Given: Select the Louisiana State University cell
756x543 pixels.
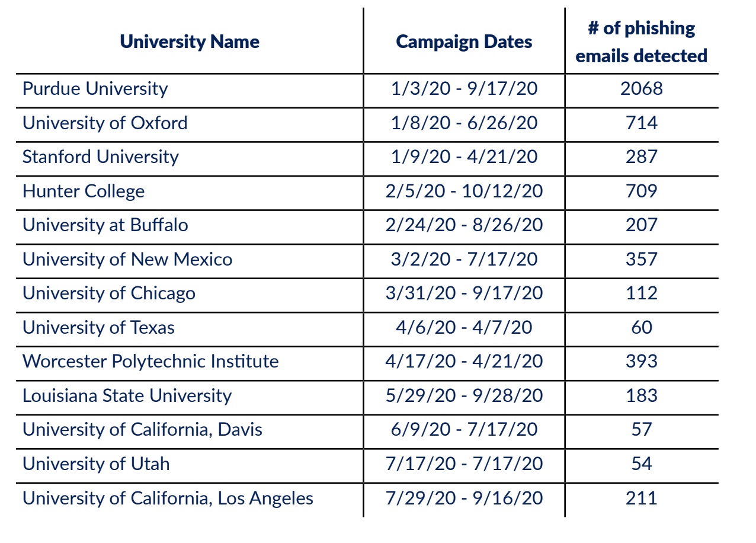Looking at the screenshot, I should [127, 396].
